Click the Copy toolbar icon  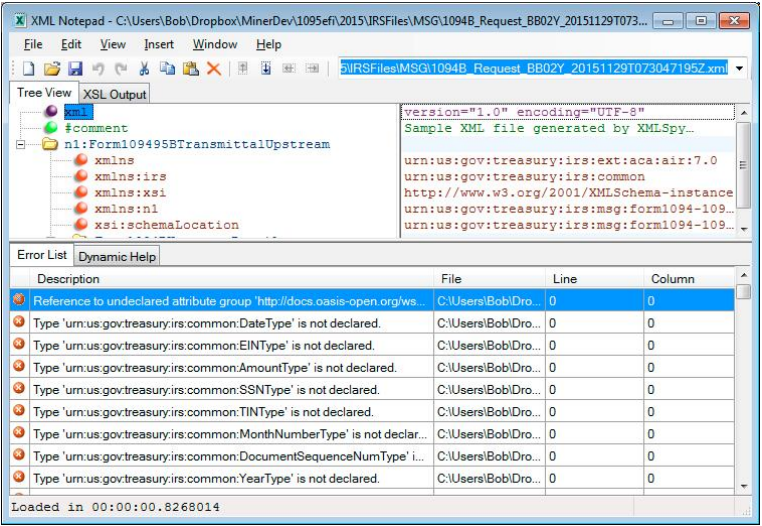click(167, 69)
